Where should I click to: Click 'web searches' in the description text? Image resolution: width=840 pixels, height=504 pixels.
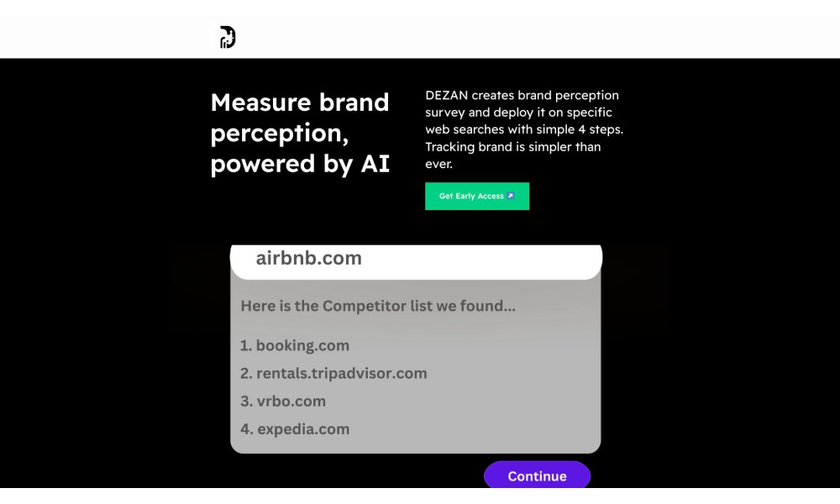[465, 129]
